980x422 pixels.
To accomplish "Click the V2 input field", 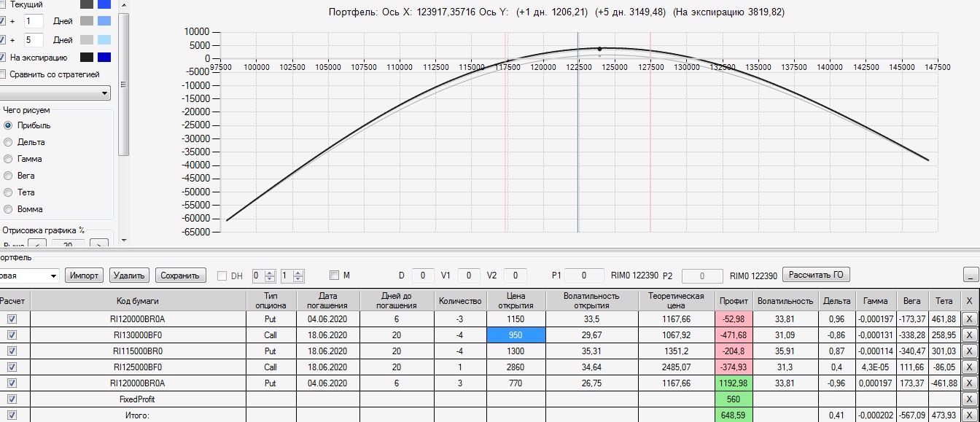I will tap(515, 276).
